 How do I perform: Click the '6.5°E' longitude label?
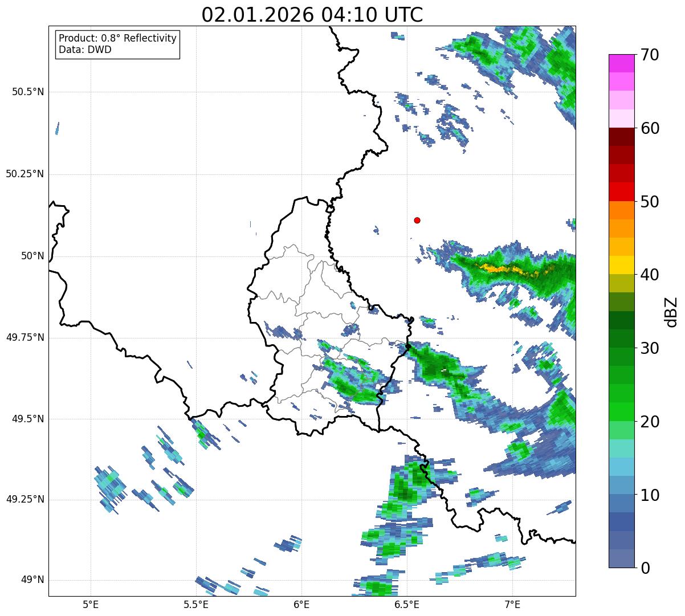(x=407, y=604)
